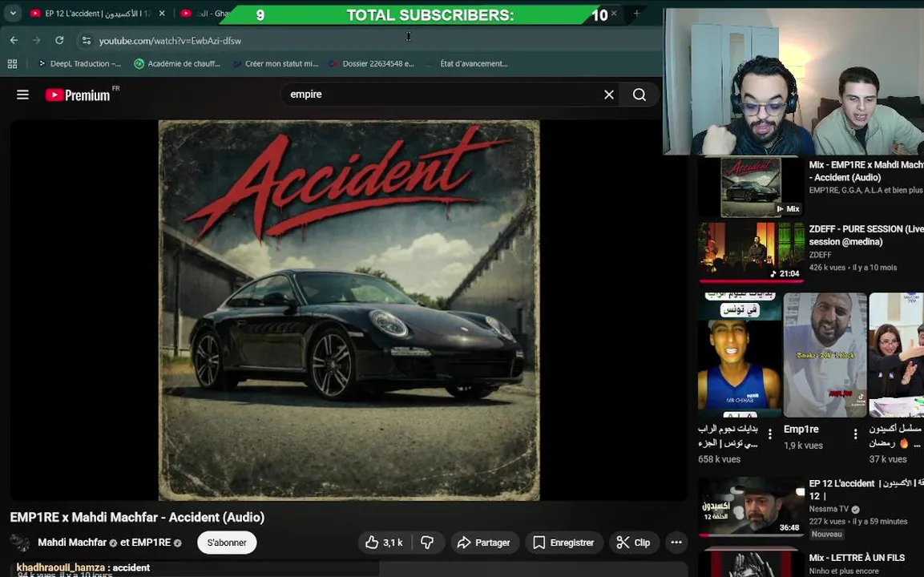Viewport: 924px width, 577px height.
Task: Click the Accident video player artwork
Action: (x=349, y=310)
